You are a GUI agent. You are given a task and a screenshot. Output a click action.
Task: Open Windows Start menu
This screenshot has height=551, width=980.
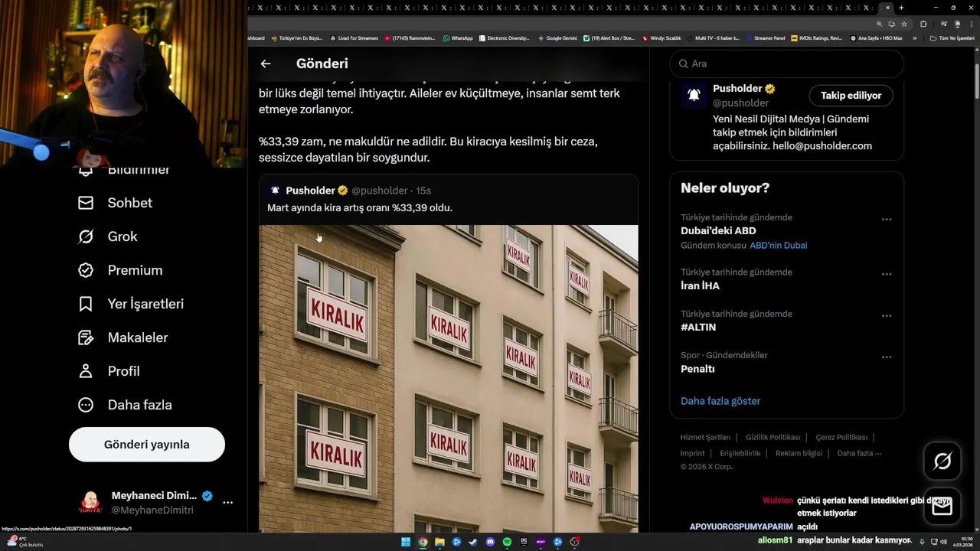coord(406,542)
